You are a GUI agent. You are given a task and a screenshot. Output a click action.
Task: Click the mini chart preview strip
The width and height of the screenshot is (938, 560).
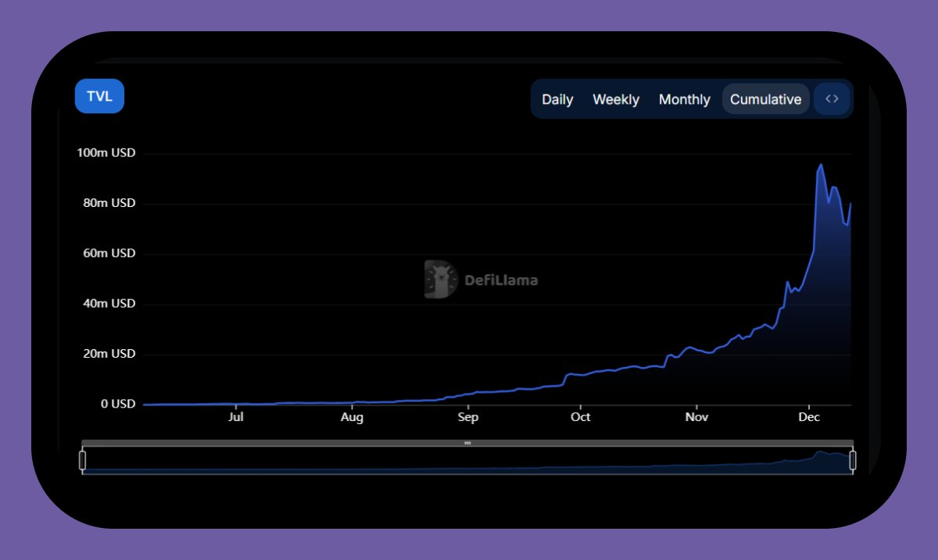pos(469,461)
